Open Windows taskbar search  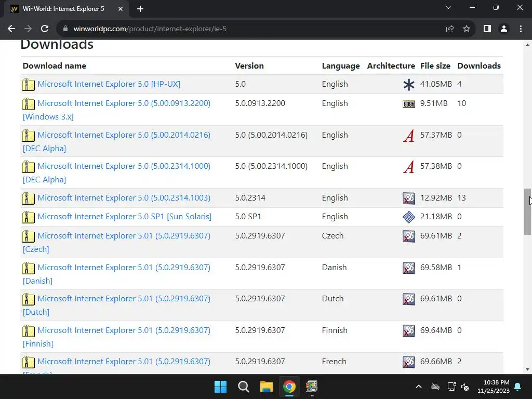[244, 387]
